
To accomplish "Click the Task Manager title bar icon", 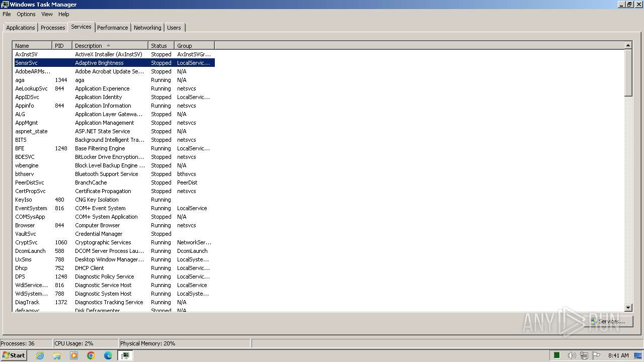I will pyautogui.click(x=5, y=5).
